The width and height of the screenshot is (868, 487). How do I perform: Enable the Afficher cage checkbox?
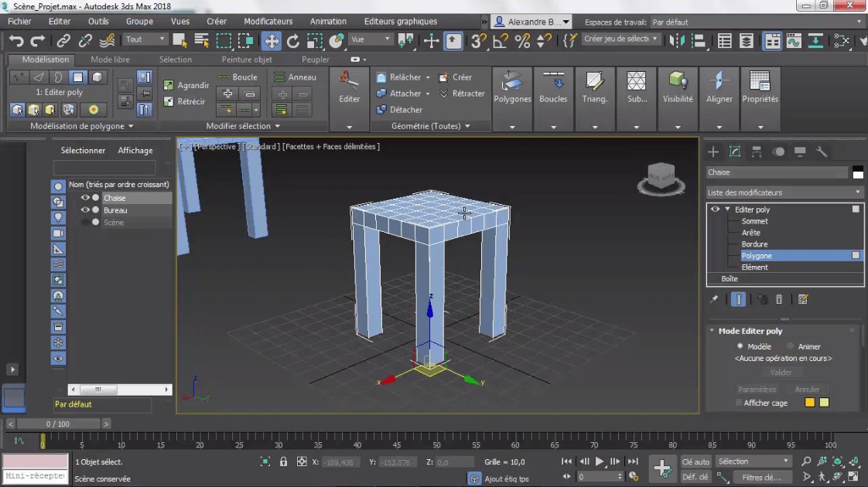point(739,403)
